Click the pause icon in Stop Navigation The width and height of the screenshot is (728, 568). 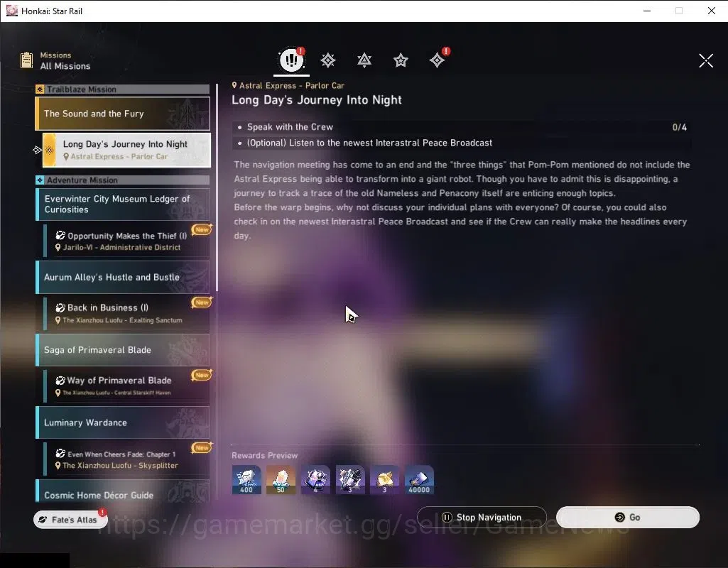pyautogui.click(x=447, y=517)
